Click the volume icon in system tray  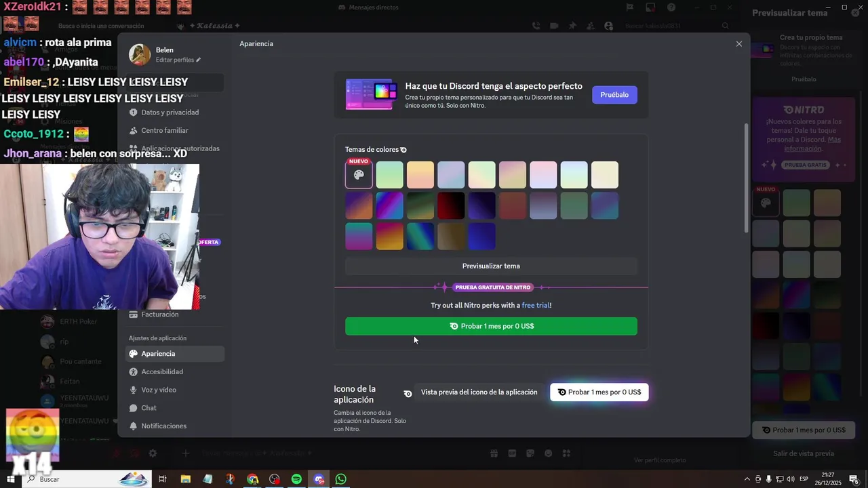(x=790, y=479)
